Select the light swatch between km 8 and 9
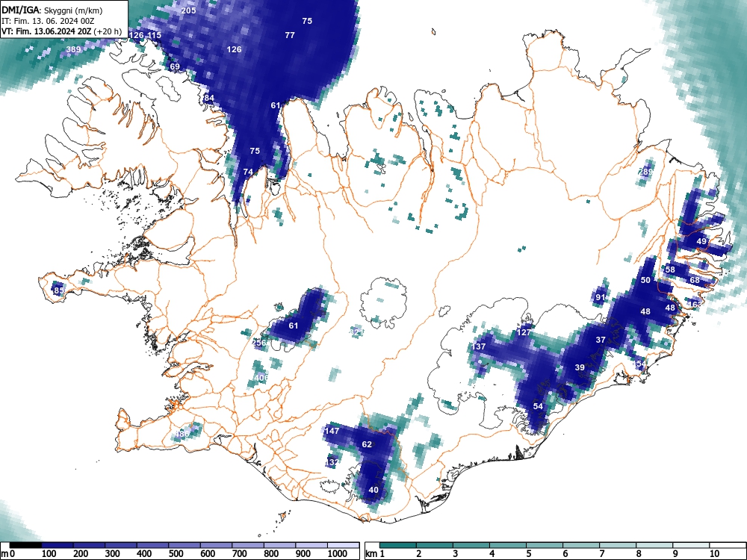747x560 pixels. click(654, 545)
